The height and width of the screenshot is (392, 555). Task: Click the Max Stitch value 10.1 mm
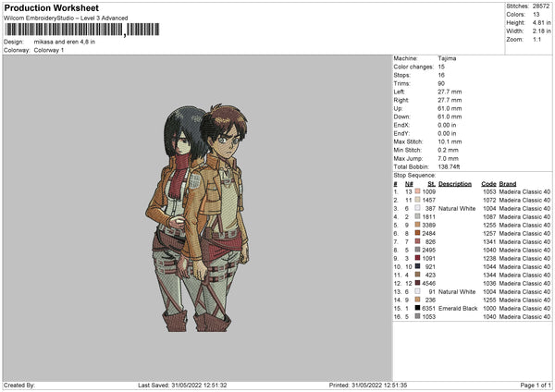pos(450,141)
